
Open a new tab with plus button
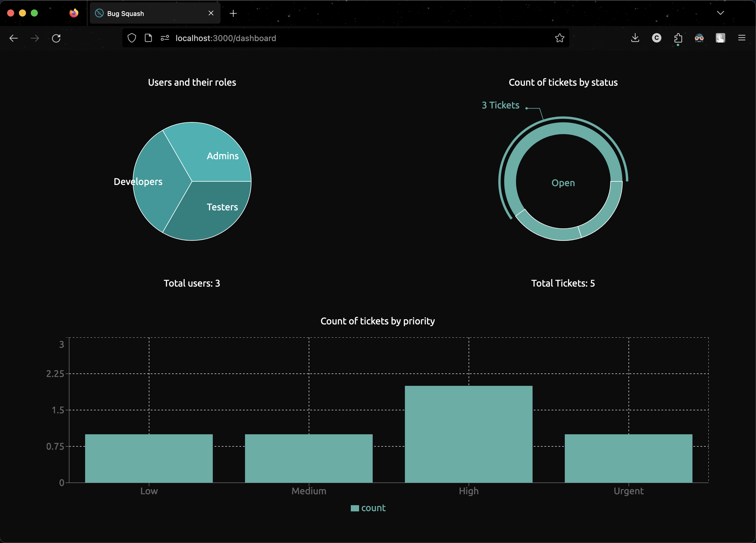[x=233, y=13]
